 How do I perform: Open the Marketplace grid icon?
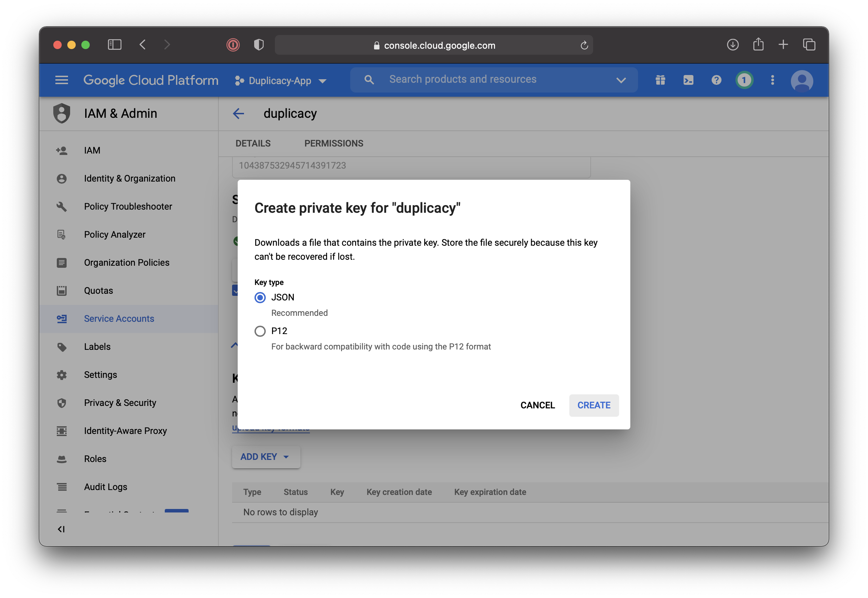(x=660, y=80)
